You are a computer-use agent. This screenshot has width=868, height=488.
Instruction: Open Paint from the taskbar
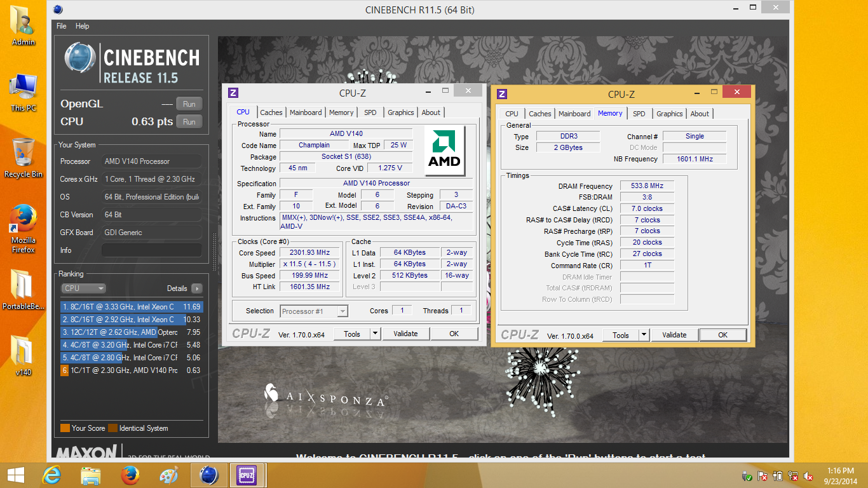[x=169, y=475]
